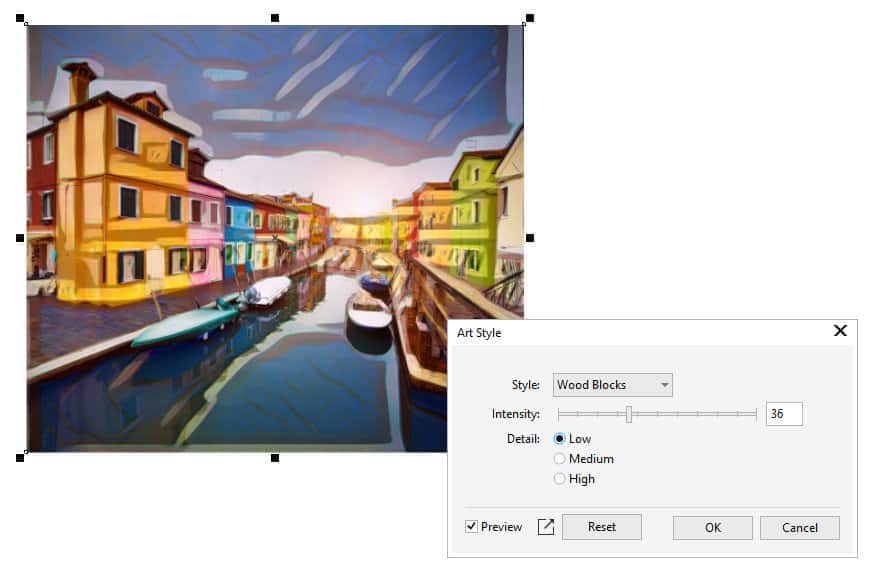This screenshot has height=565, width=871.
Task: Confirm with the OK button
Action: (x=713, y=527)
